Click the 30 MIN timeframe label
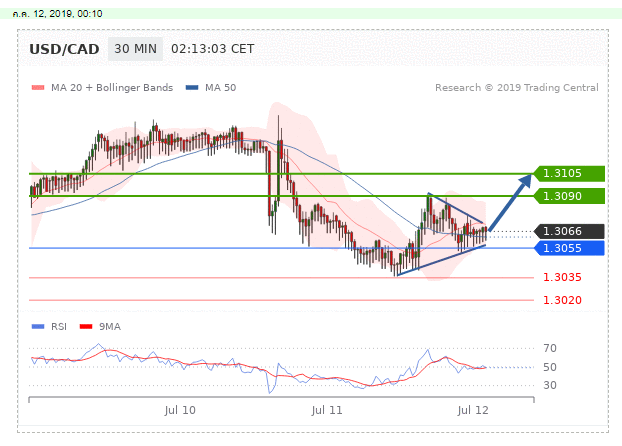This screenshot has width=622, height=446. [135, 49]
